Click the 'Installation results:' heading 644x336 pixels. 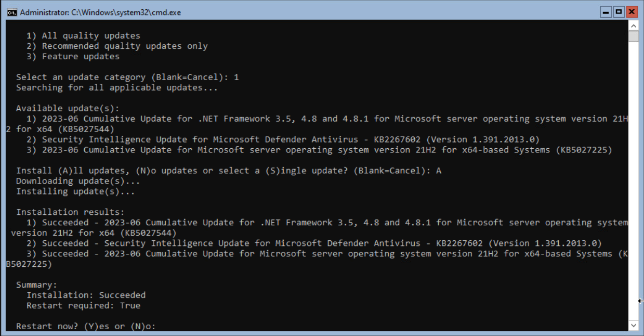coord(70,212)
